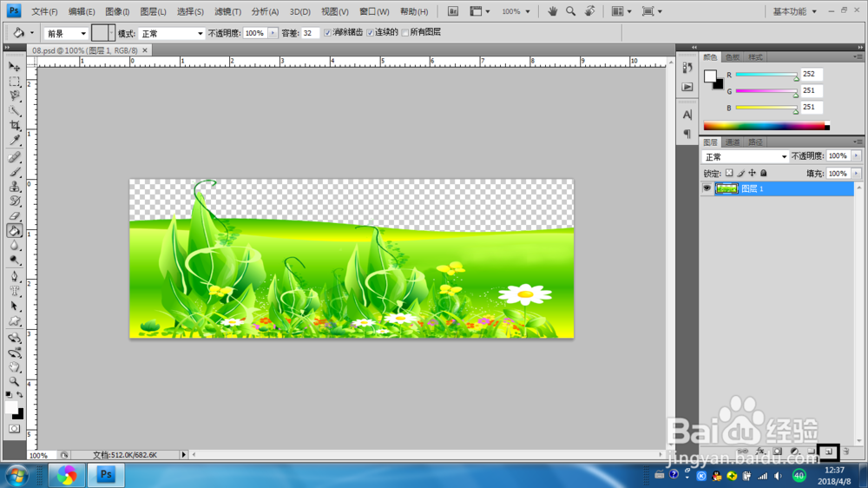Viewport: 868px width, 488px height.
Task: Open the 图像(I) menu
Action: [x=117, y=11]
